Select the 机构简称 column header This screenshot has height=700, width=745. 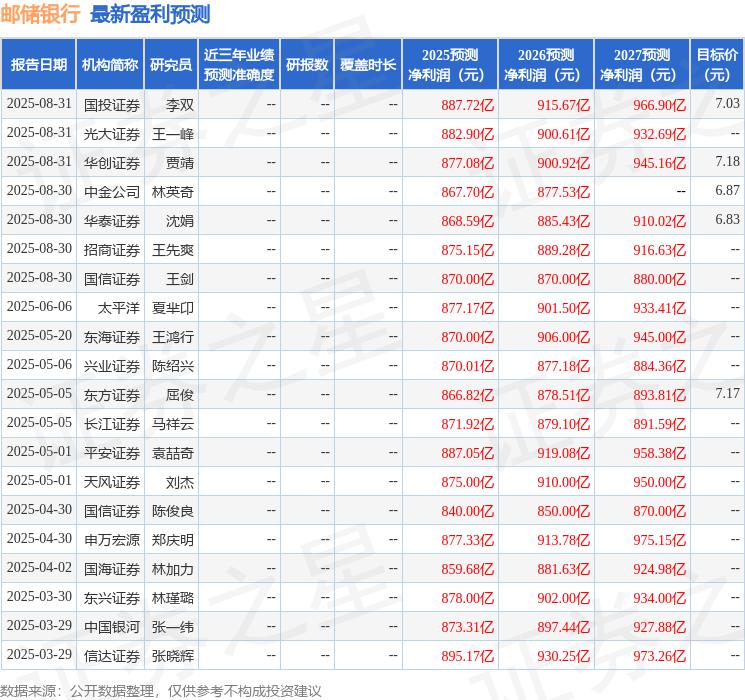click(110, 65)
